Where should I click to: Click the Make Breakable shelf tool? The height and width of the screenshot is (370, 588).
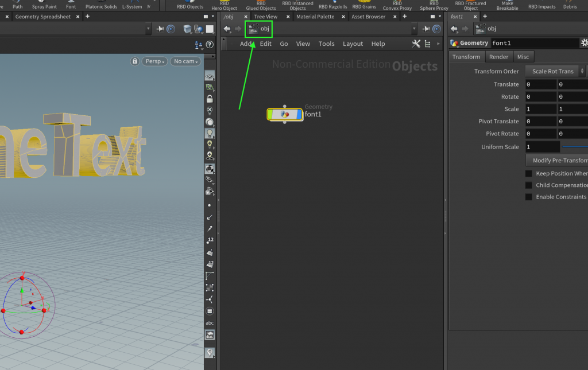507,5
